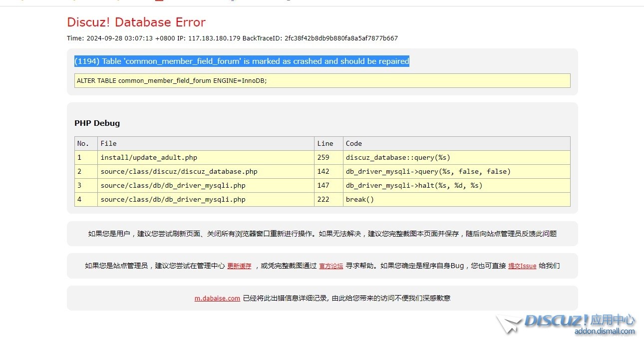Select the discuz_database.php file cell
This screenshot has width=644, height=344.
tap(179, 171)
